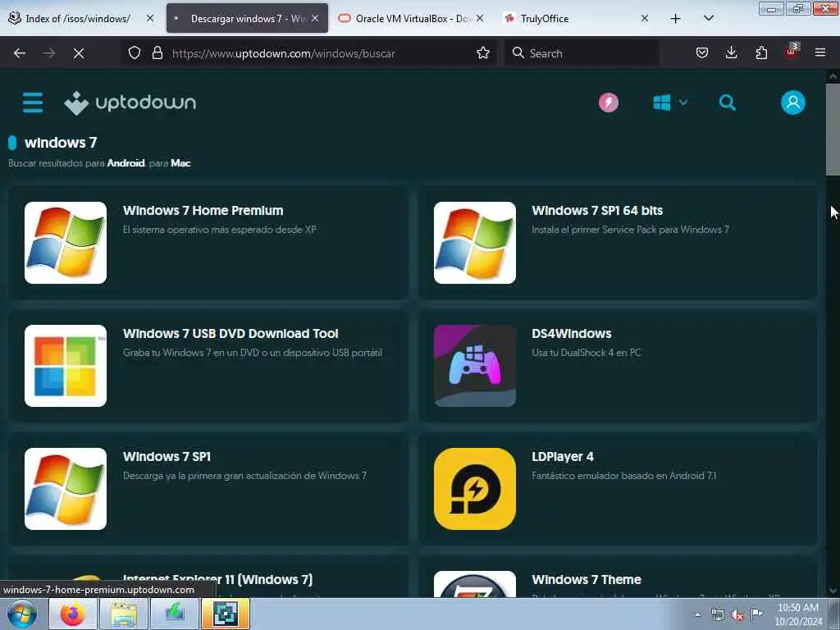Open the Windows 7 Home Premium logo thumbnail
Screen dimensions: 840x630
66,243
